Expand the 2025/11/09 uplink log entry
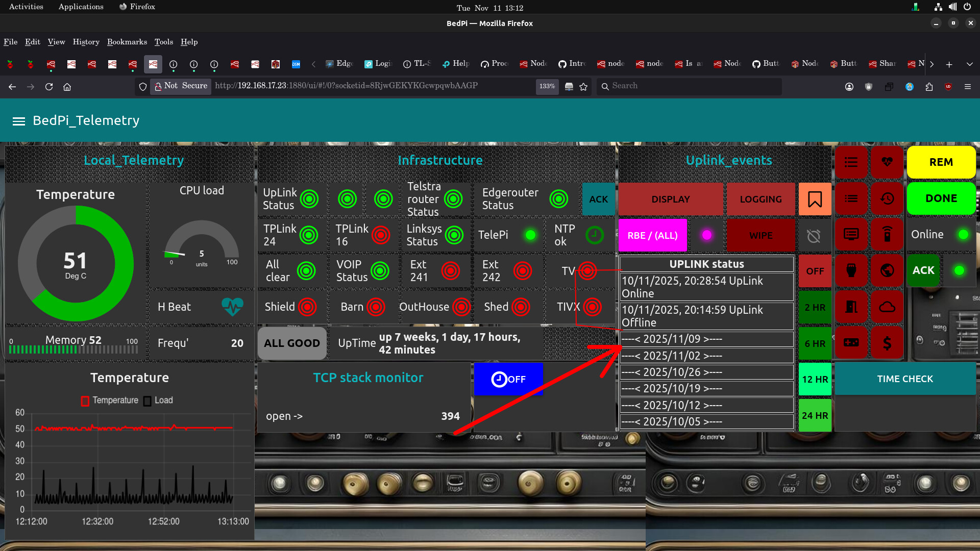Image resolution: width=980 pixels, height=551 pixels. point(706,339)
